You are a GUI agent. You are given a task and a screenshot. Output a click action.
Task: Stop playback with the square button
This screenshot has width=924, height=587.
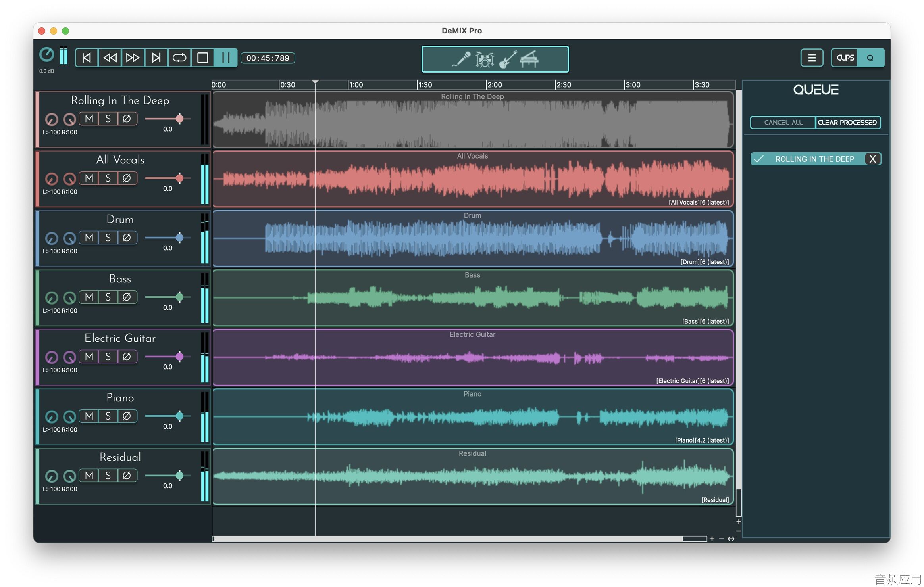tap(202, 58)
